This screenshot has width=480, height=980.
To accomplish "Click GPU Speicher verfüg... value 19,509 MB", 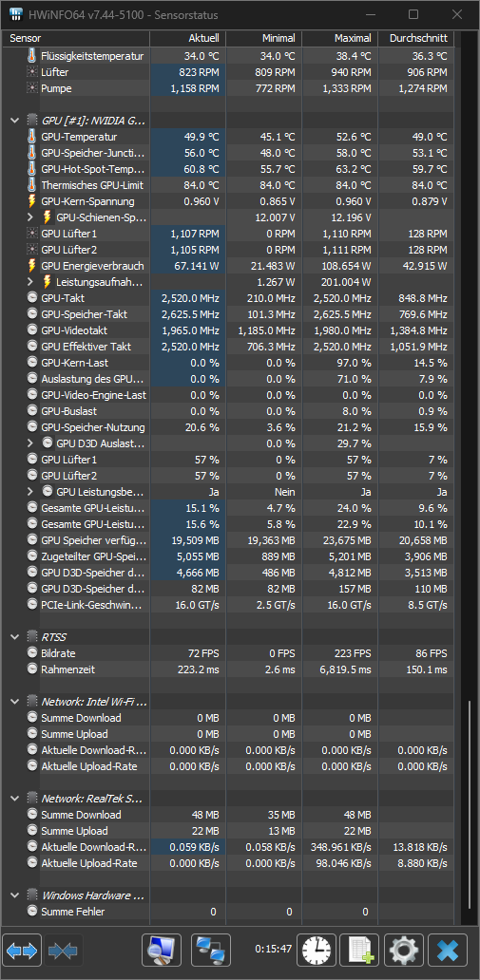I will 195,540.
